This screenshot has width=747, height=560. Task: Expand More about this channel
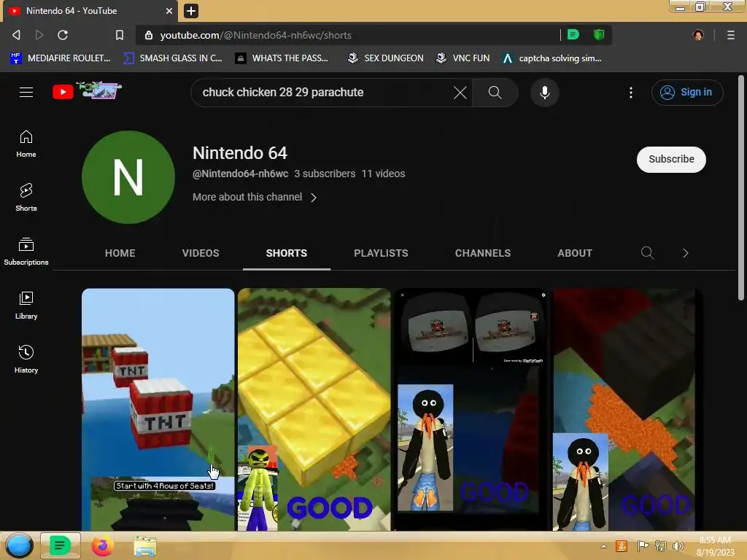(255, 197)
